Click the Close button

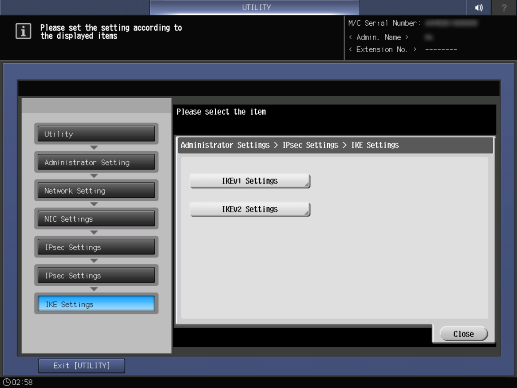[x=463, y=334]
